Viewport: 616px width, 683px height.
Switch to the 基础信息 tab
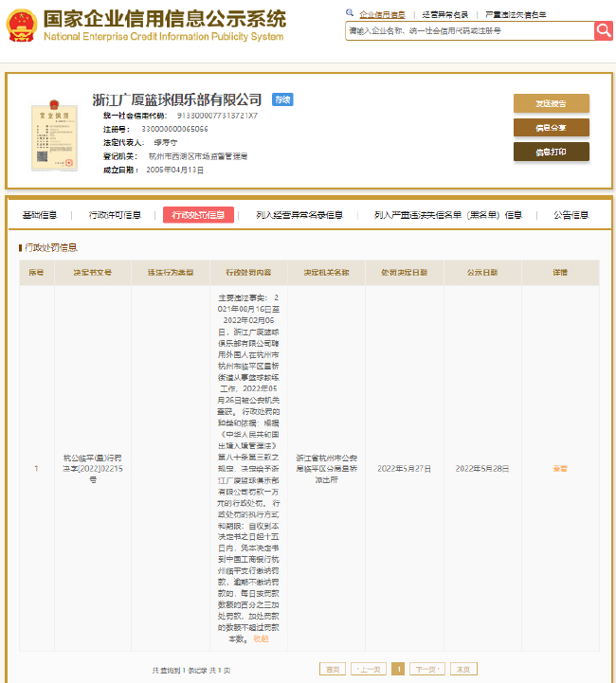[40, 215]
